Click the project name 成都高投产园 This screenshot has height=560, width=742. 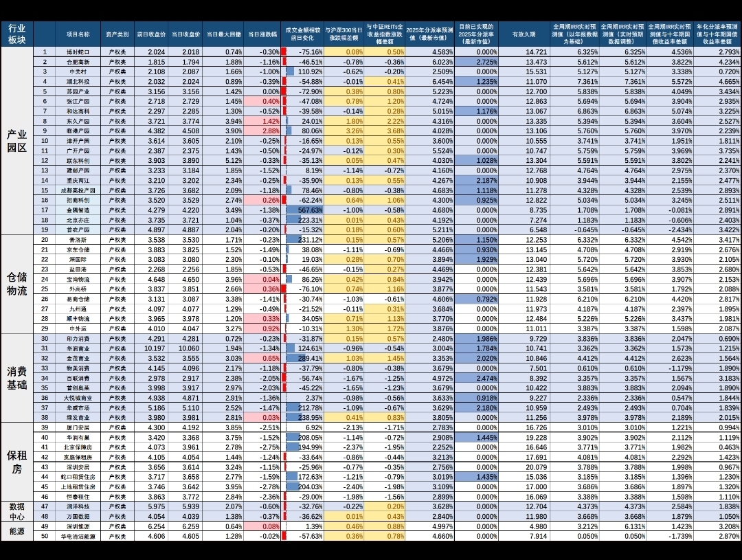coord(78,190)
